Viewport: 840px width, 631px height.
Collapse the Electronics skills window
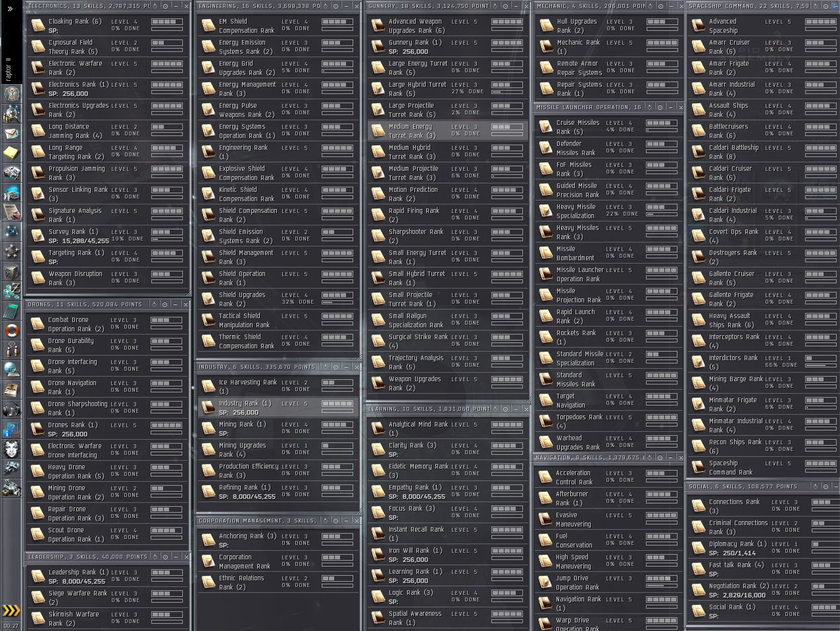coord(176,6)
